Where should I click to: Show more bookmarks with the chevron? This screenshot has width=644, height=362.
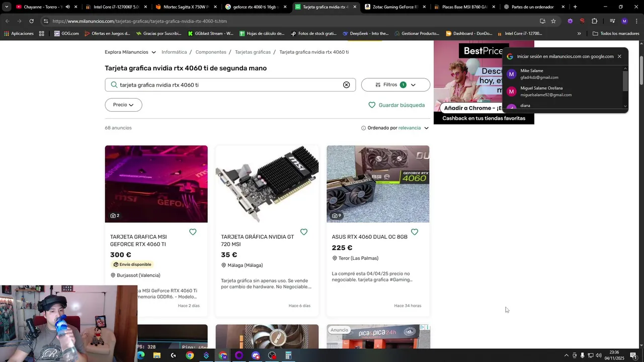(579, 34)
